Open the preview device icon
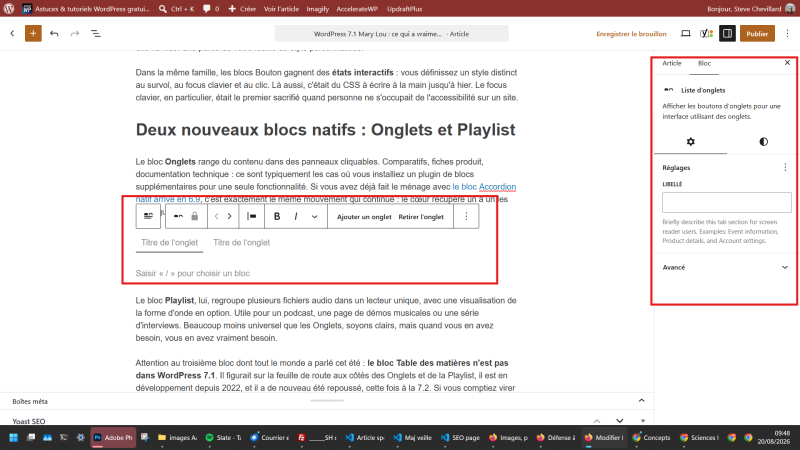The height and width of the screenshot is (450, 800). click(x=686, y=34)
